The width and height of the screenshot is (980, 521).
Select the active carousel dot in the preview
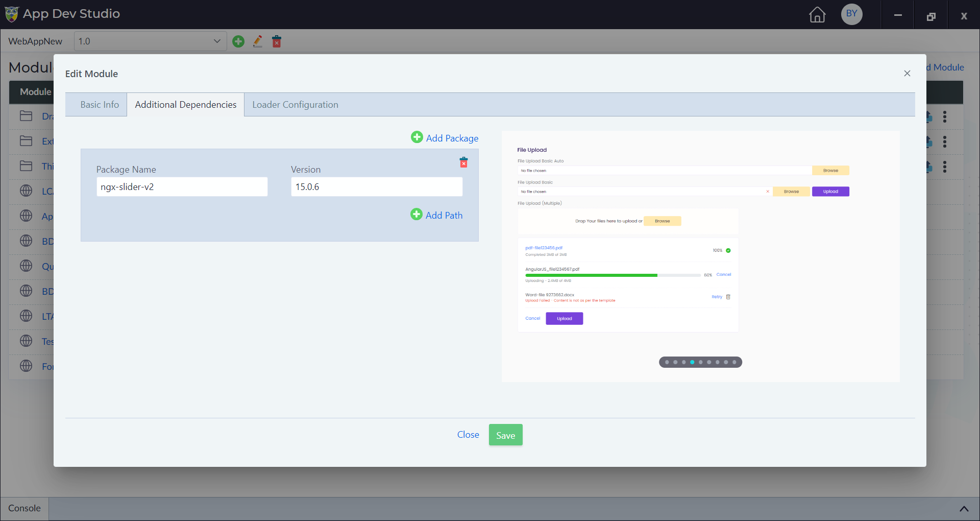[692, 362]
